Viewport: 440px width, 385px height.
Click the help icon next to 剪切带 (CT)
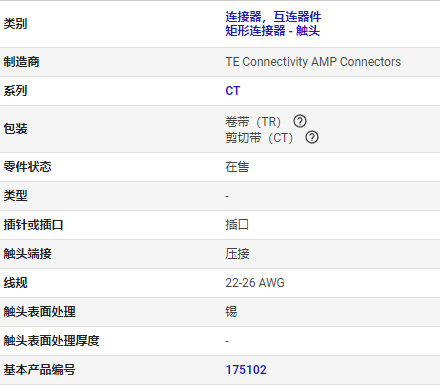pyautogui.click(x=312, y=137)
